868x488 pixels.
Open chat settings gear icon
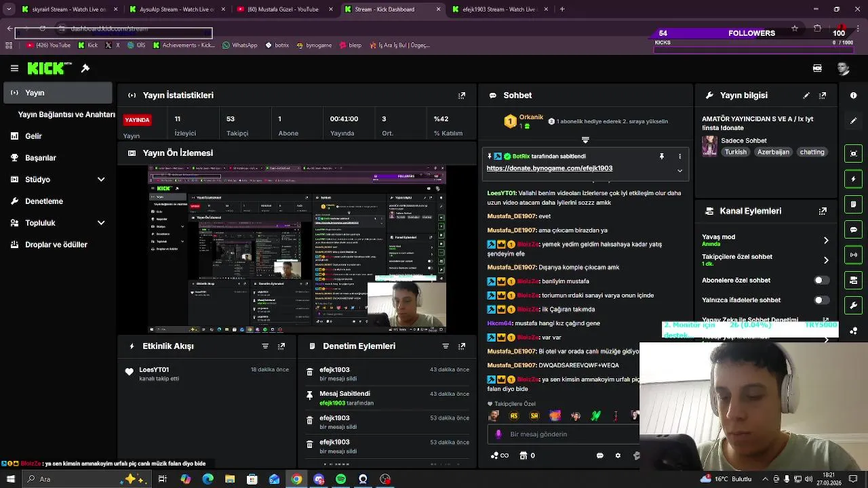coord(618,455)
